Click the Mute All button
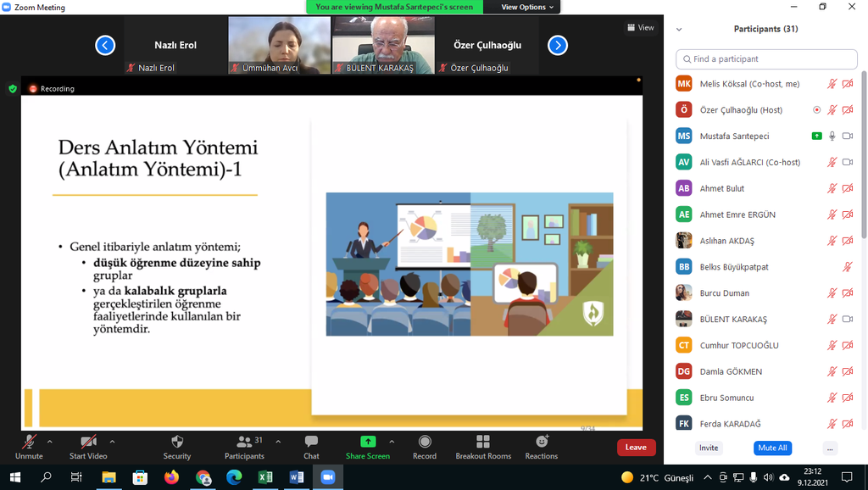The width and height of the screenshot is (868, 490). [772, 448]
